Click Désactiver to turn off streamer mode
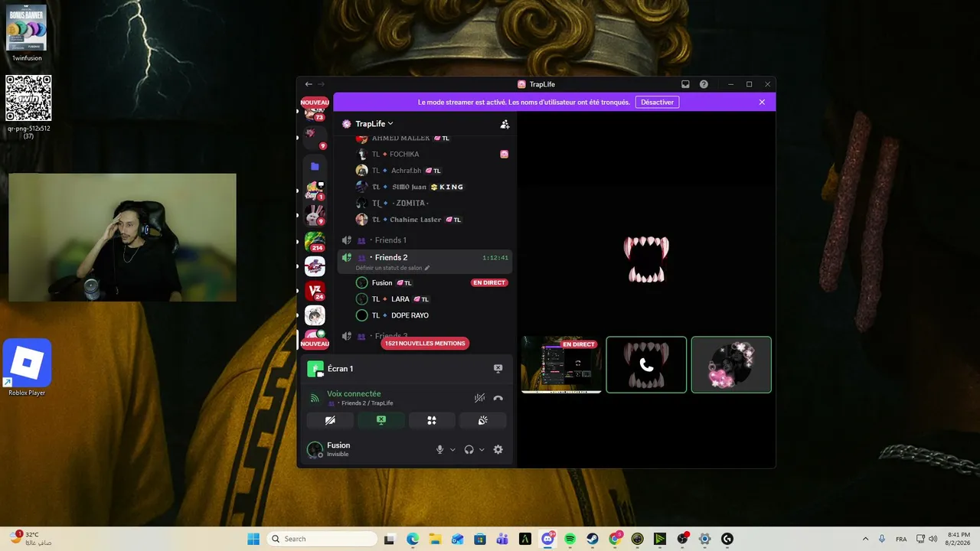The width and height of the screenshot is (980, 551). 657,102
